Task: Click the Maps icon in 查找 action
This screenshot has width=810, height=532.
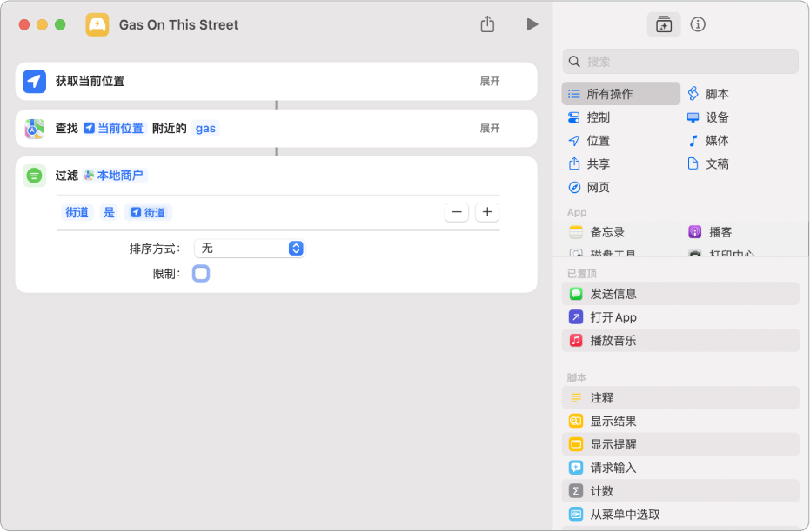Action: 34,129
